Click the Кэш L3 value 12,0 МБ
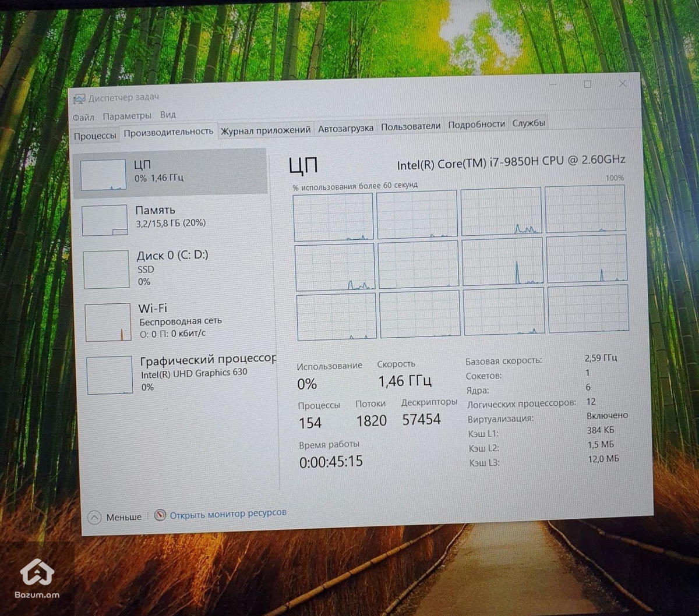 coord(603,459)
